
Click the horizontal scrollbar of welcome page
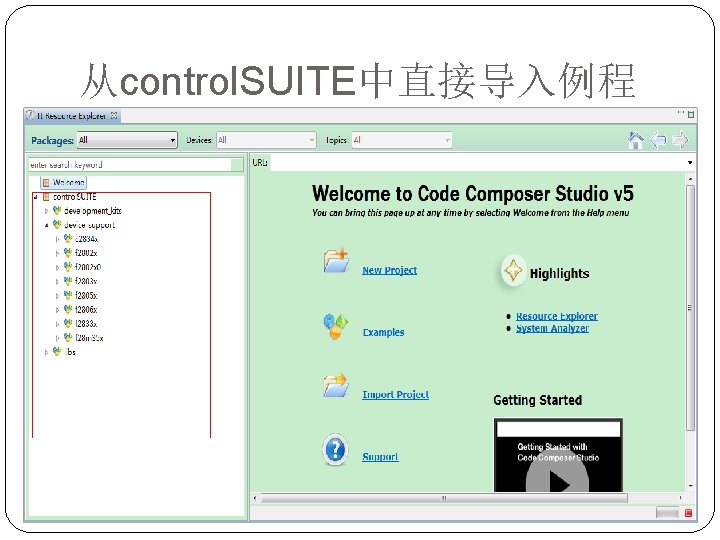point(444,498)
